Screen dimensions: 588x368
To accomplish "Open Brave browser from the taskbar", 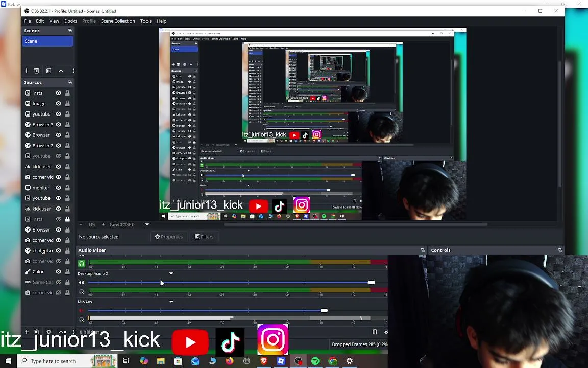I will [263, 361].
